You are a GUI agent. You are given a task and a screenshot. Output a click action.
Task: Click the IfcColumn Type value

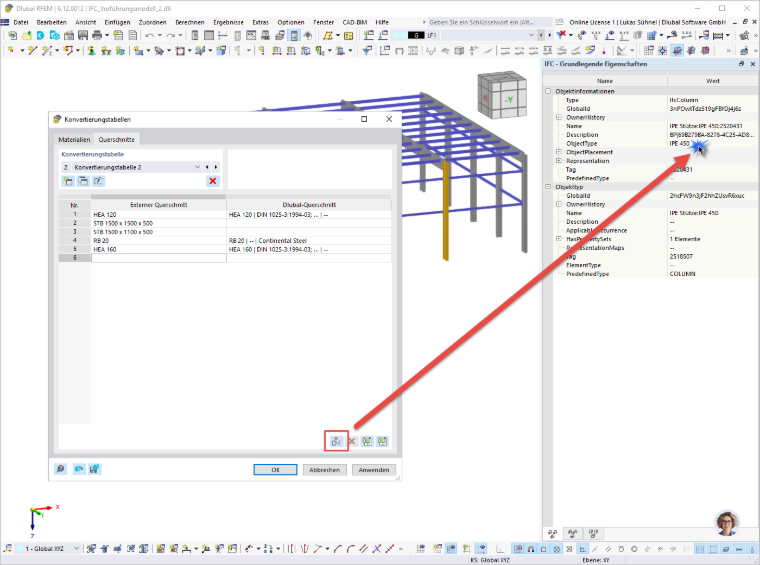click(x=684, y=100)
